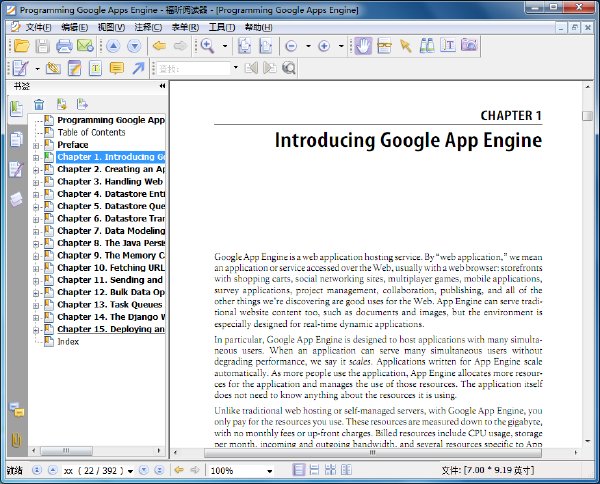Screen dimensions: 600x484
Task: Expand Chapter 13 Task Queues node
Action: 36,305
